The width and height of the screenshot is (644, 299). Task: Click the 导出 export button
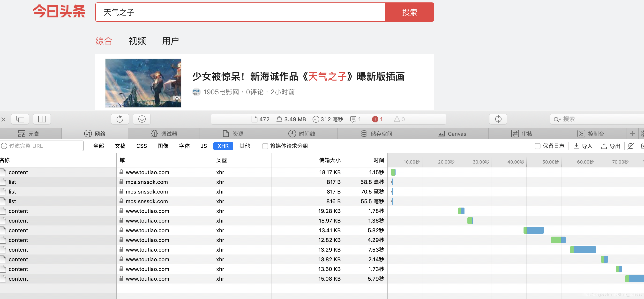pyautogui.click(x=611, y=146)
